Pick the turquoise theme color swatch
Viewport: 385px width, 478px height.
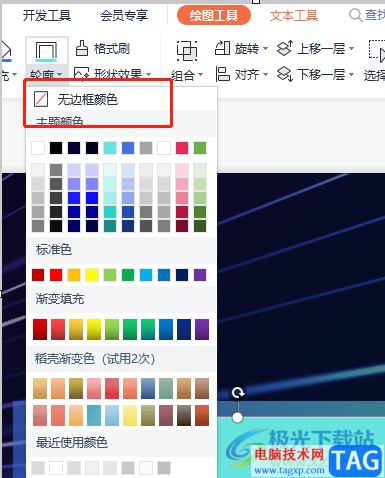pos(110,148)
